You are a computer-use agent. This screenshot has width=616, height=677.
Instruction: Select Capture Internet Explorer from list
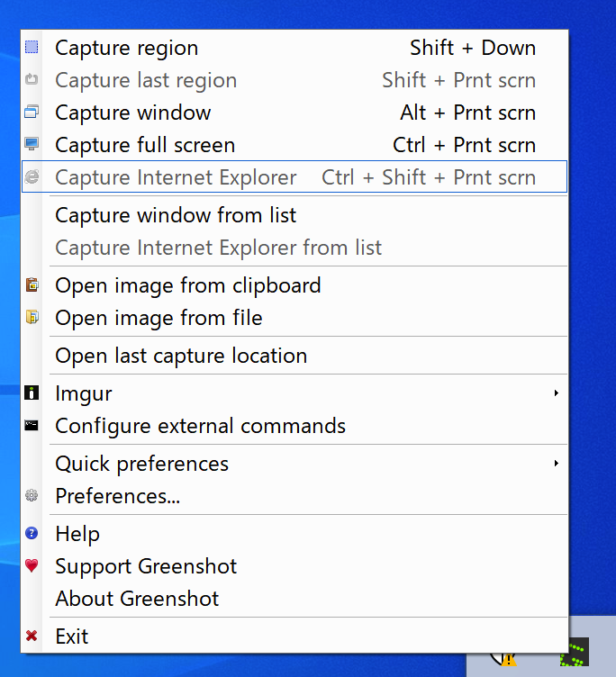click(218, 248)
